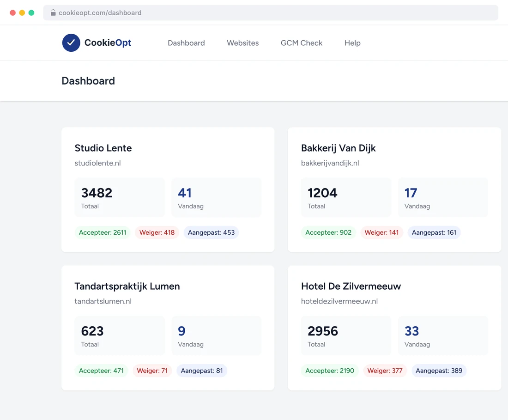
Task: Click the 3482 Totaal stat for Studio Lente
Action: coord(120,197)
